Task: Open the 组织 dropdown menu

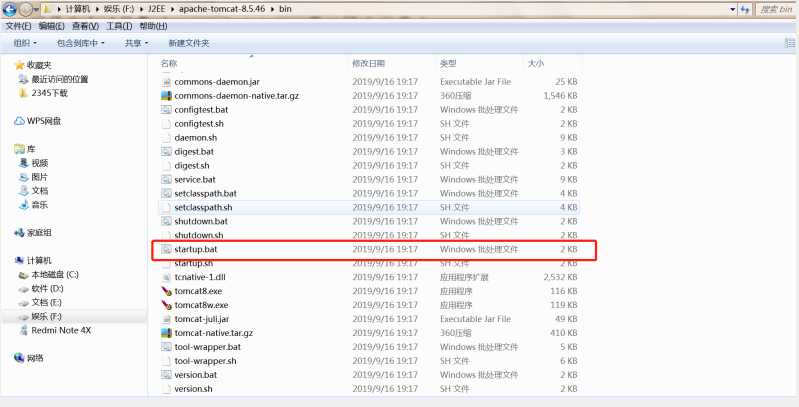Action: click(x=25, y=43)
